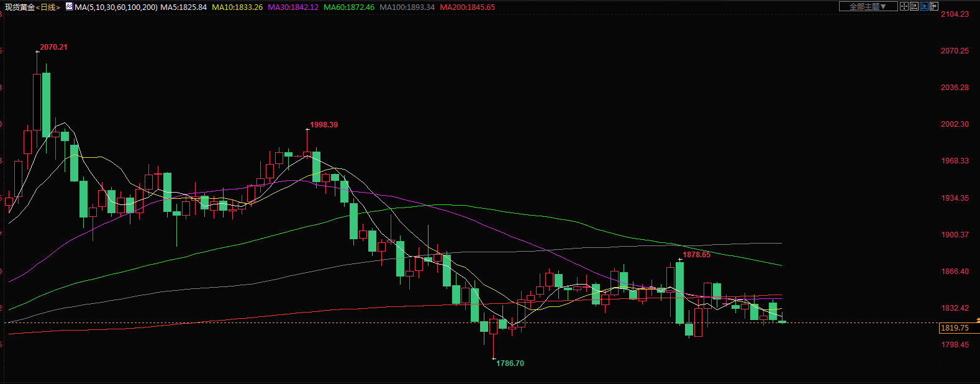Select the red MA200:1845.65 legend

[x=467, y=7]
